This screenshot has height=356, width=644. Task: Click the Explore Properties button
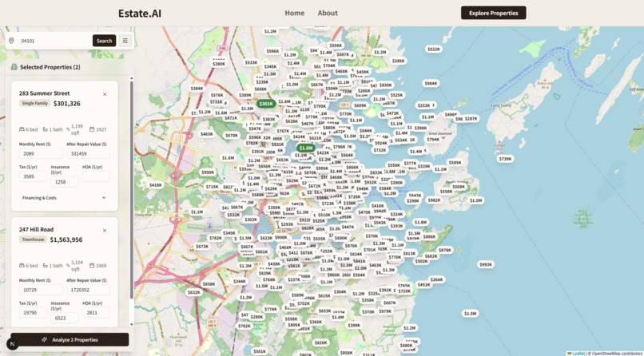point(493,13)
